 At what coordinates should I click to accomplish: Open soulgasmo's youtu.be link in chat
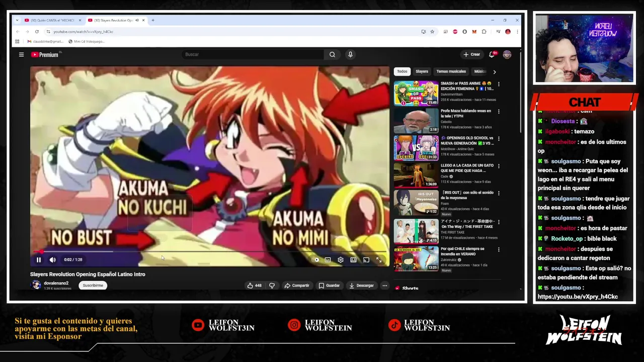(x=578, y=297)
